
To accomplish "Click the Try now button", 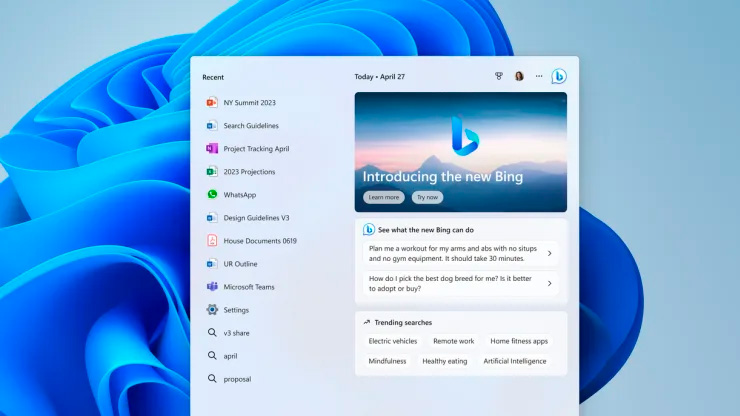I will click(427, 197).
